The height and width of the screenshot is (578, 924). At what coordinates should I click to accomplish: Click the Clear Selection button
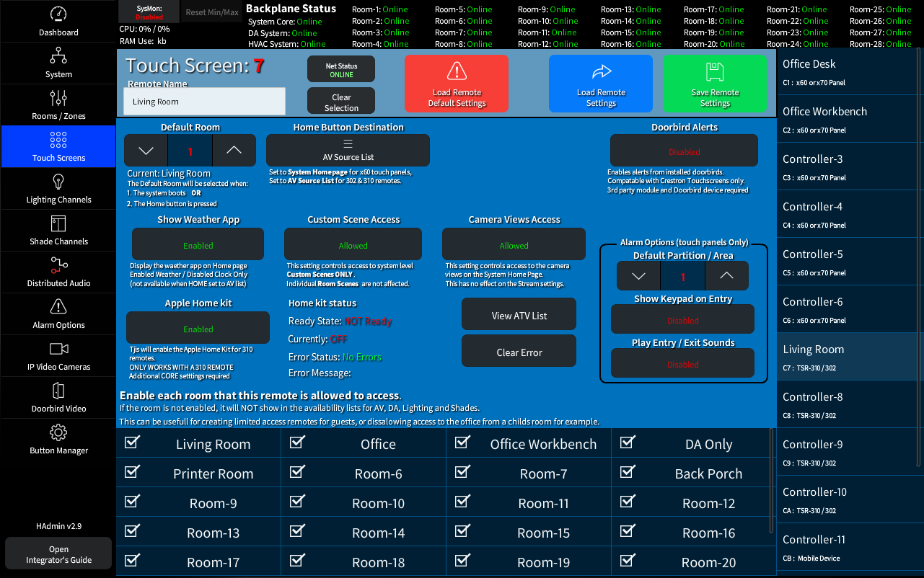click(x=341, y=101)
